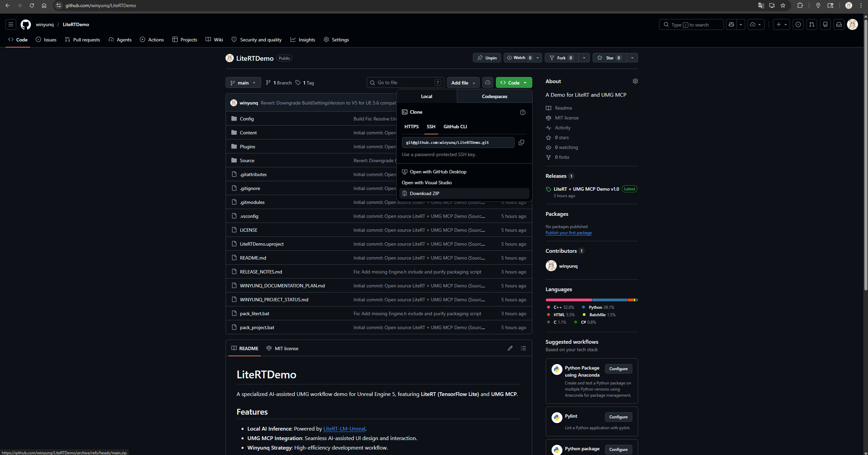
Task: Open the pack_litert.bat file
Action: (x=254, y=314)
